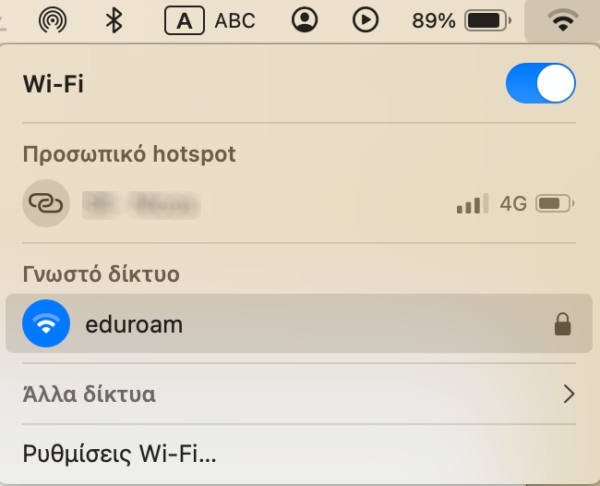Viewport: 600px width, 486px height.
Task: Click the 89% battery percentage text
Action: point(434,21)
